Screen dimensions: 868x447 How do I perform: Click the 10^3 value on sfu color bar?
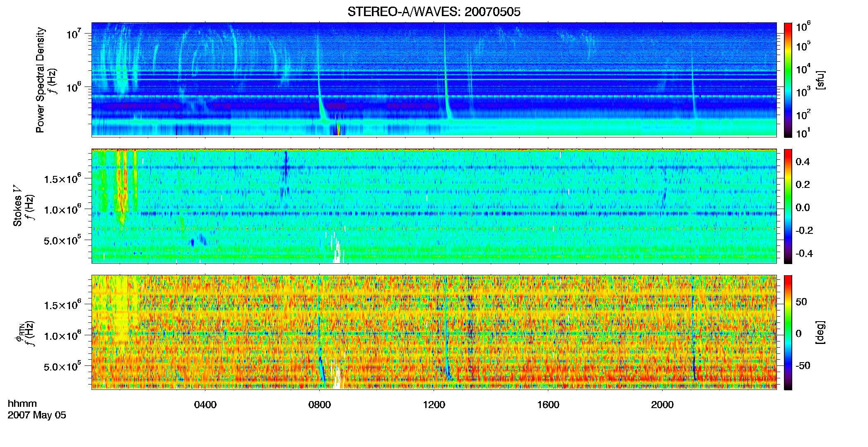(x=803, y=92)
